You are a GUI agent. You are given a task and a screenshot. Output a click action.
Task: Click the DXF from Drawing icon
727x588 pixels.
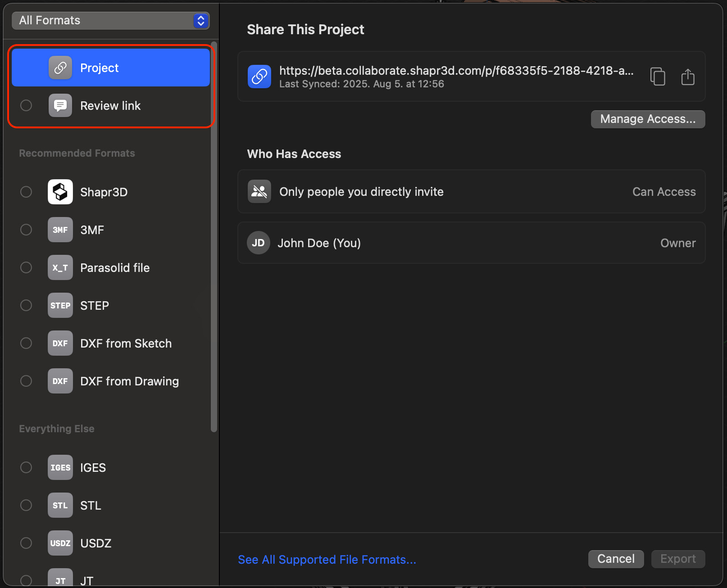pos(60,381)
